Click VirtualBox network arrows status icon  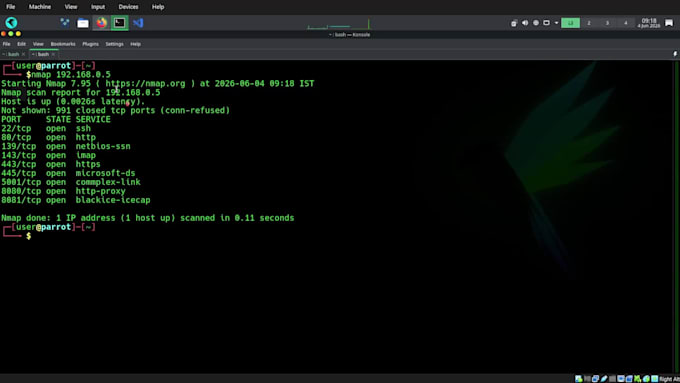595,379
